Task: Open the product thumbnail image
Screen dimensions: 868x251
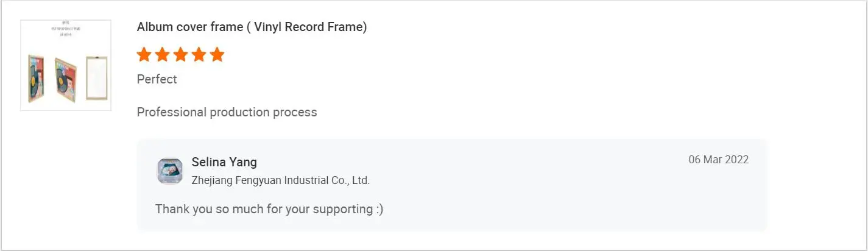Action: [x=66, y=65]
